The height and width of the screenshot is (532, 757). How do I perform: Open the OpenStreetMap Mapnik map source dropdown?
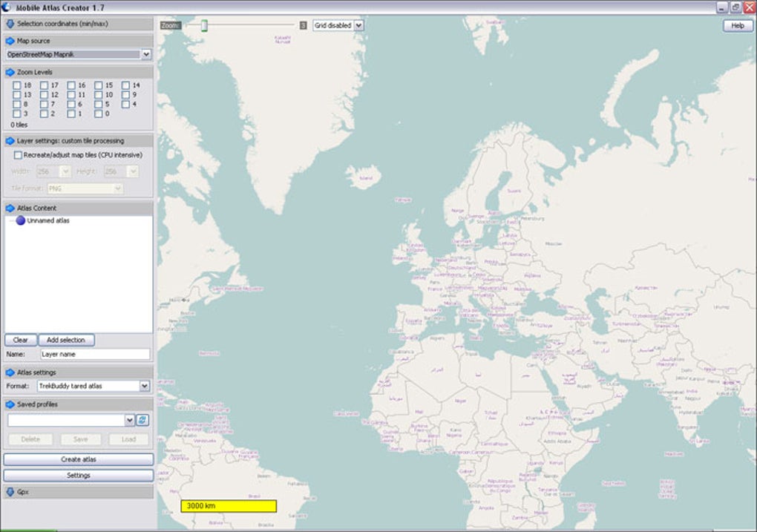pyautogui.click(x=145, y=54)
